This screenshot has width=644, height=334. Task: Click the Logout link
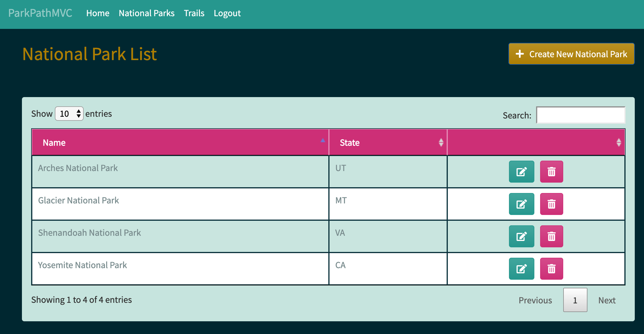[227, 13]
